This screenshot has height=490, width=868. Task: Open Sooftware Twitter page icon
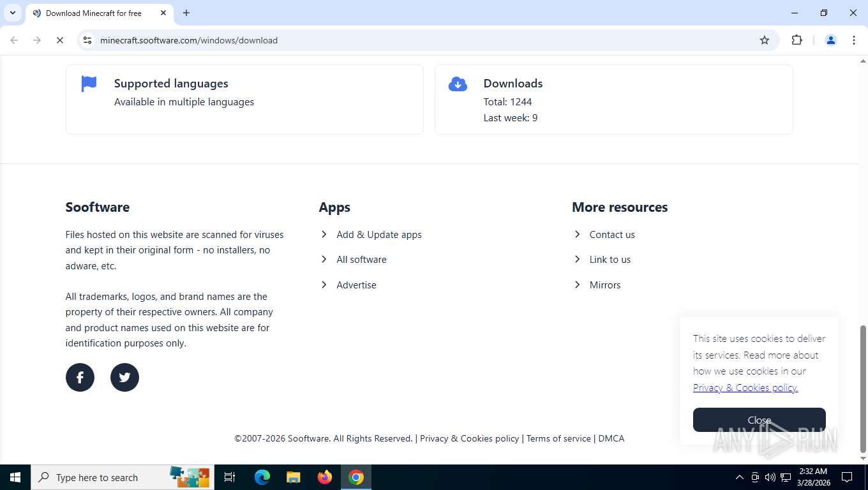[124, 378]
